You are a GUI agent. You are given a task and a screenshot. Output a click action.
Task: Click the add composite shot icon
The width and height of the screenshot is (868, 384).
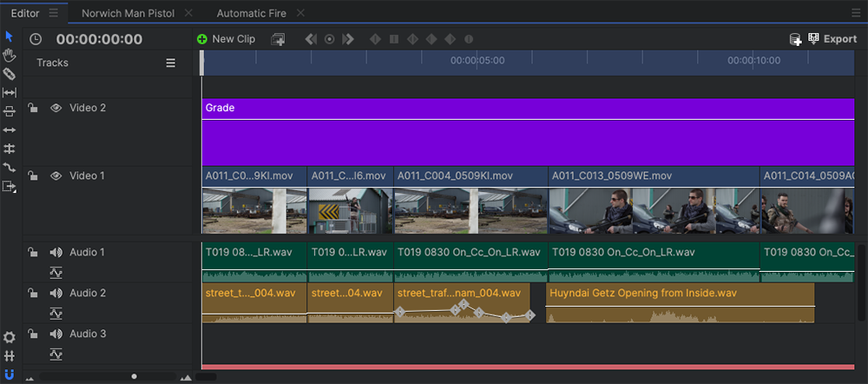click(x=278, y=39)
